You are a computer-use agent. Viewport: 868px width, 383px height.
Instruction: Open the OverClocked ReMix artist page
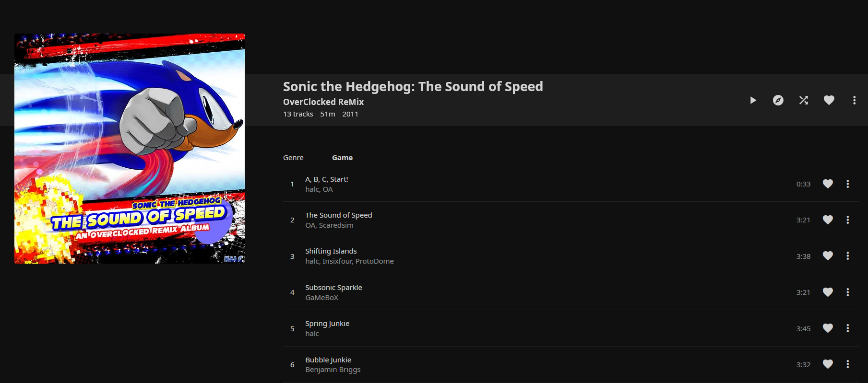click(323, 102)
